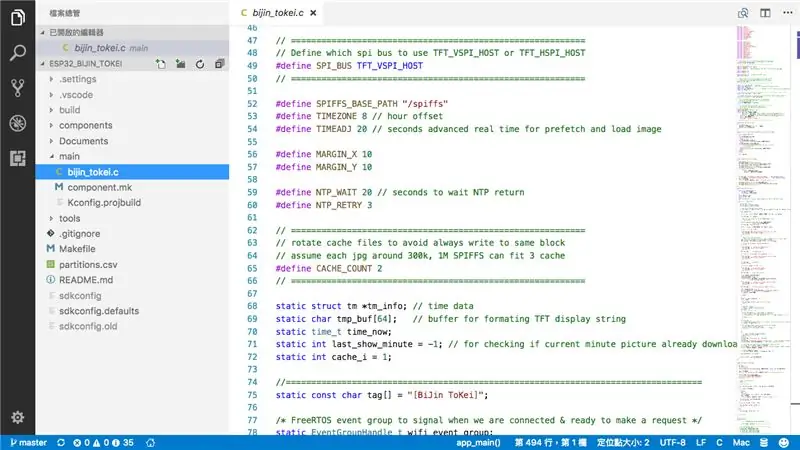
Task: Click the Mac configuration in status bar
Action: click(x=741, y=442)
